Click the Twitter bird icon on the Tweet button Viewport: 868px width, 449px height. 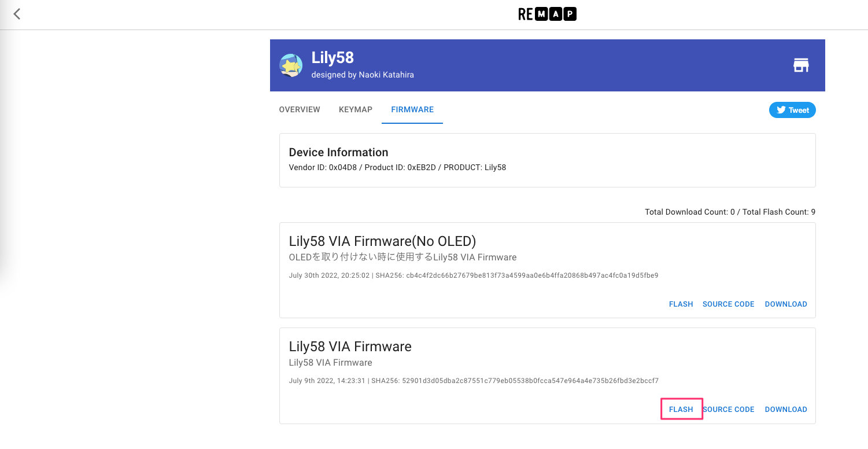click(781, 110)
